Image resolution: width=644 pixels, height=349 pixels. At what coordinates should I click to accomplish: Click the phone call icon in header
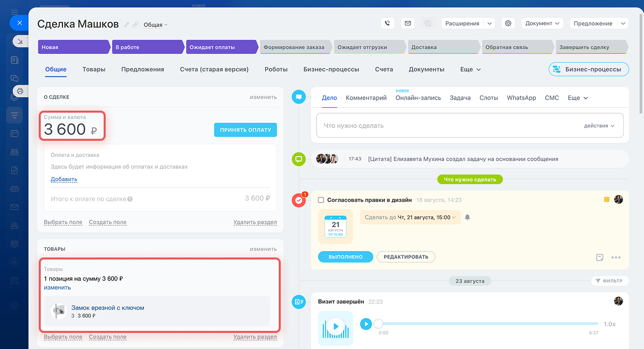point(387,23)
